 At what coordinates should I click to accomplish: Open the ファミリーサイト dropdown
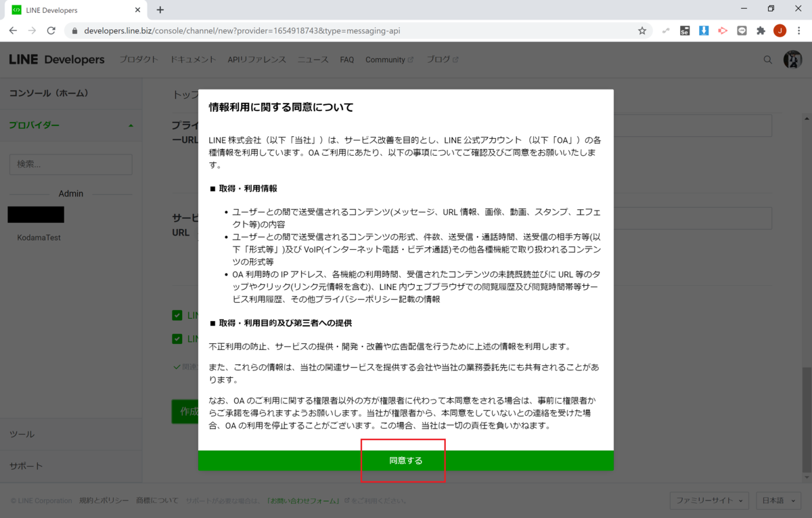point(709,500)
